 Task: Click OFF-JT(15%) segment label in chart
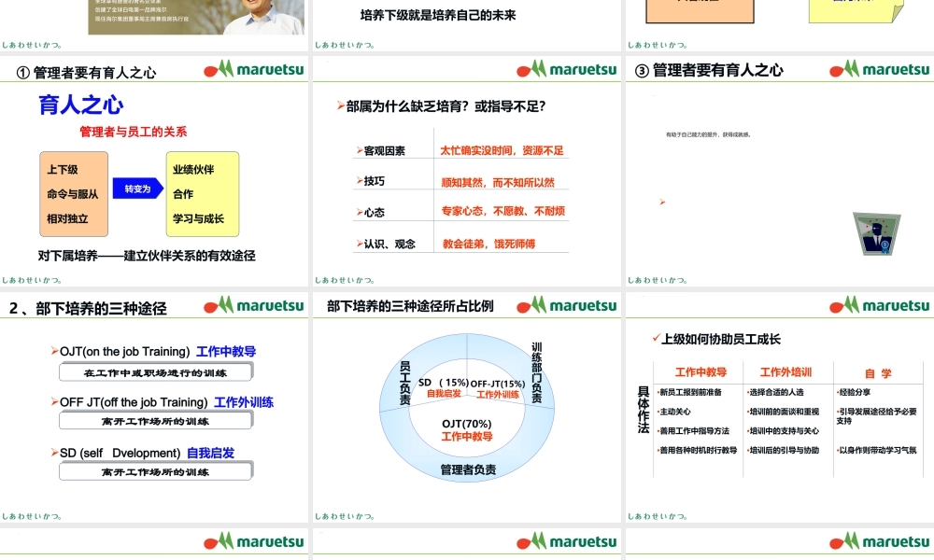coord(498,388)
